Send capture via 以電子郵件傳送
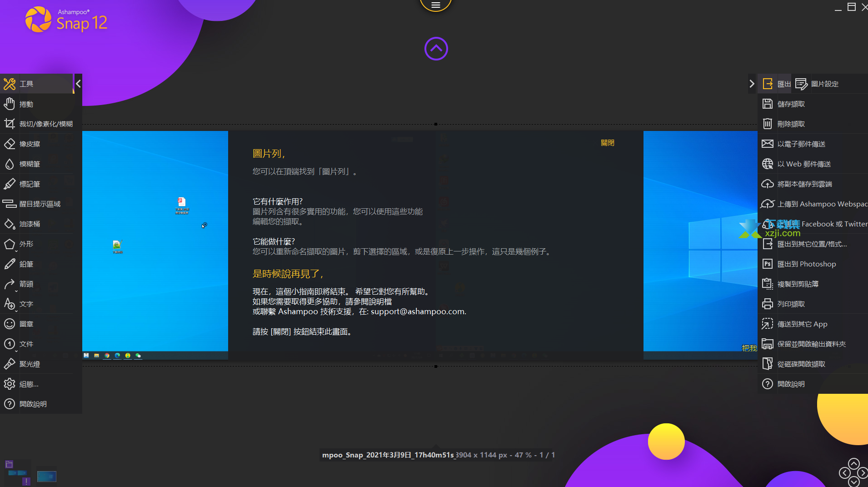The height and width of the screenshot is (487, 868). [x=813, y=144]
